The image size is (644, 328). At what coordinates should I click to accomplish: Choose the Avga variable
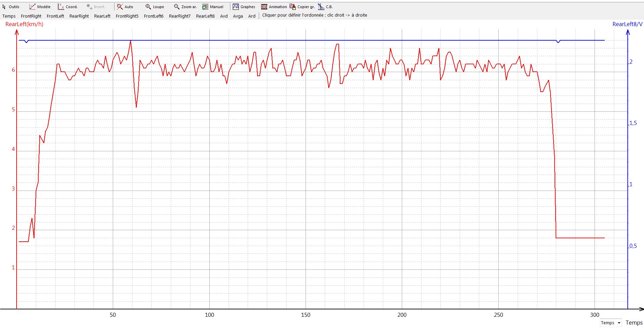[x=238, y=16]
